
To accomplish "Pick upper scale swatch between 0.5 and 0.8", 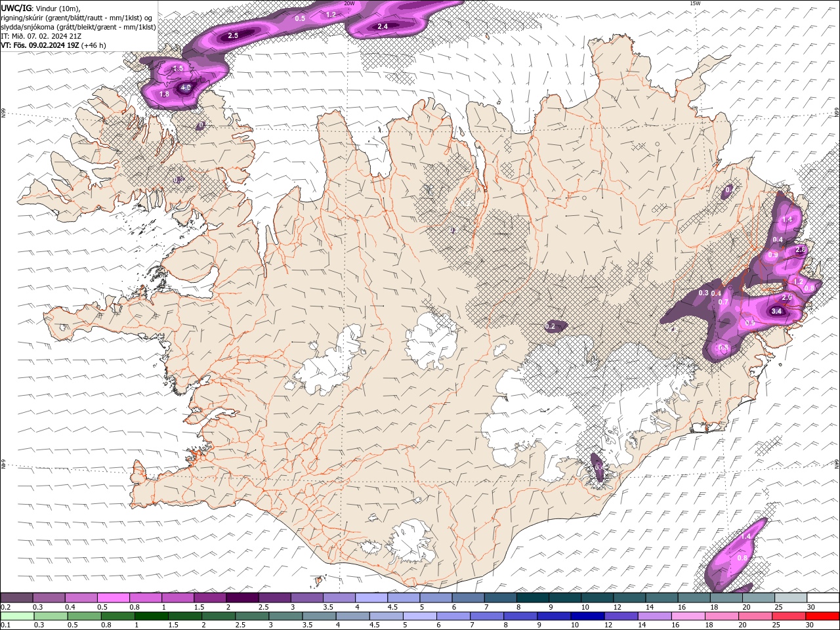I will [113, 598].
